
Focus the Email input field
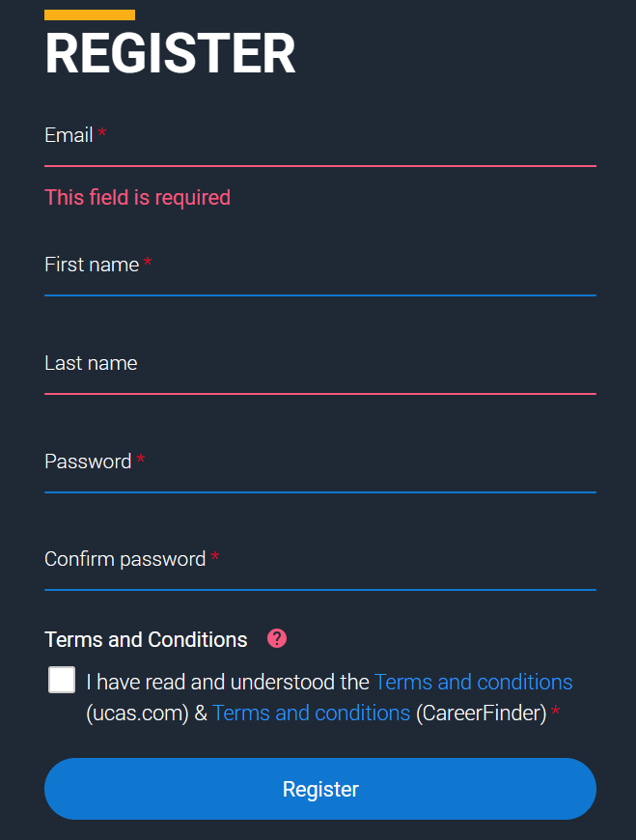pyautogui.click(x=320, y=145)
